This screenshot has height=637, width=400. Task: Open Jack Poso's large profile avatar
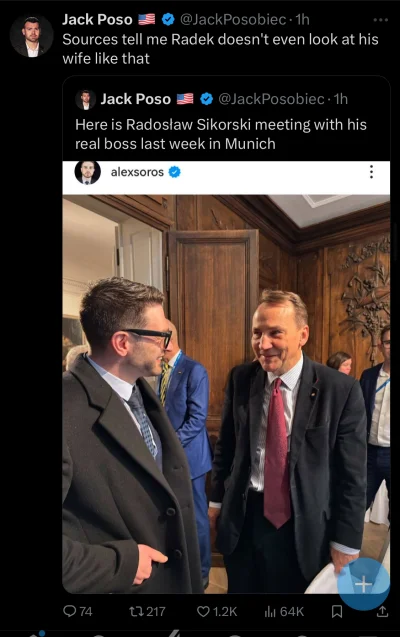tap(32, 37)
